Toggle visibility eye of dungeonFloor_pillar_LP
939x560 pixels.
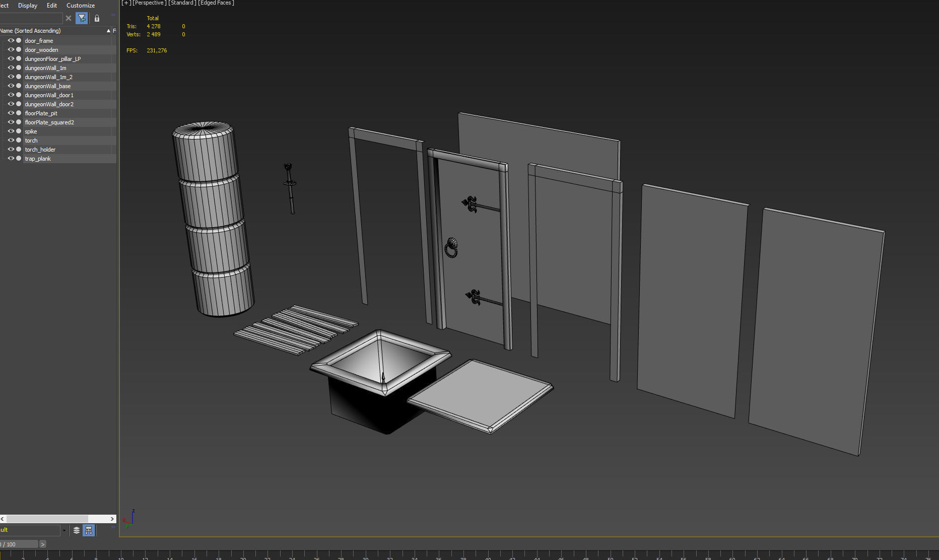pos(11,58)
